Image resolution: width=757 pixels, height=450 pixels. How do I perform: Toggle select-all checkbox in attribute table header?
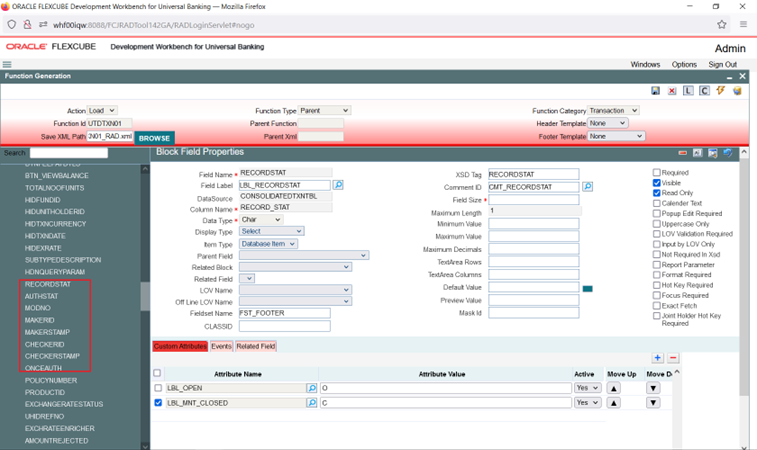tap(157, 373)
